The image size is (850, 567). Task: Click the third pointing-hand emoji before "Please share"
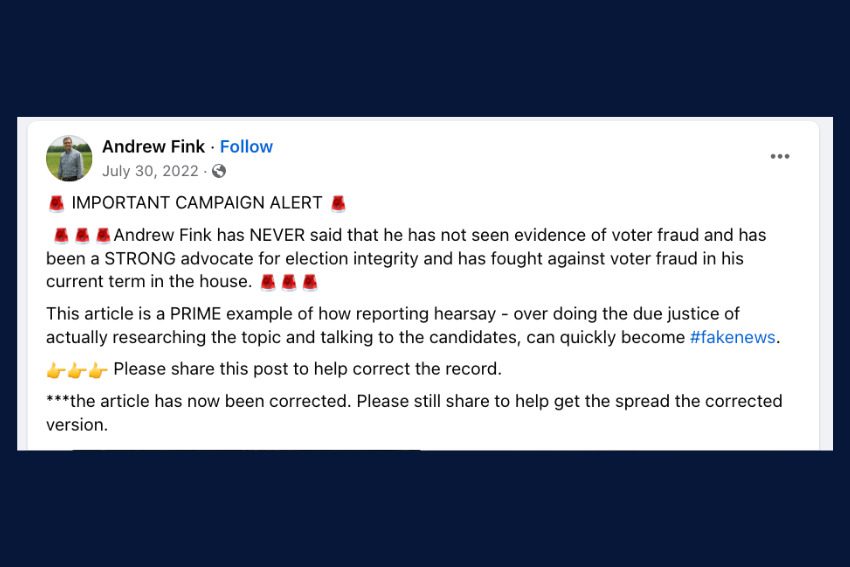point(98,370)
